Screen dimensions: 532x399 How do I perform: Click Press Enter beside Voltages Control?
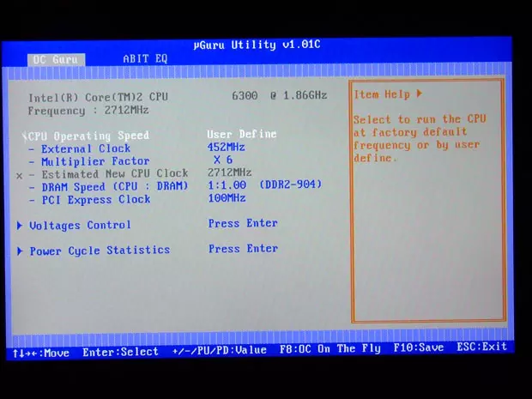click(243, 223)
